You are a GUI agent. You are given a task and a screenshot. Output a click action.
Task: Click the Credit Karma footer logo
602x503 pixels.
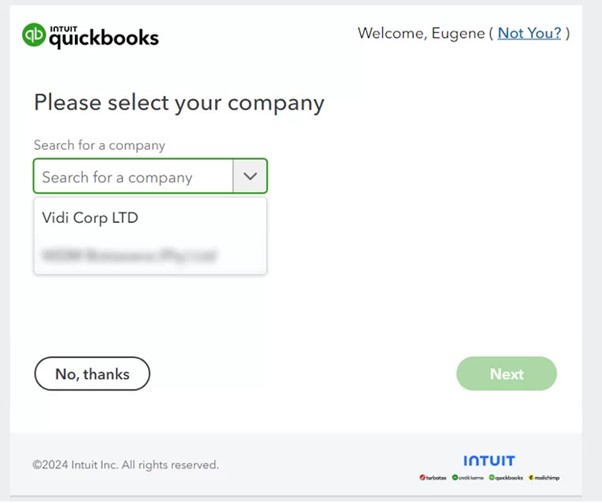point(468,478)
